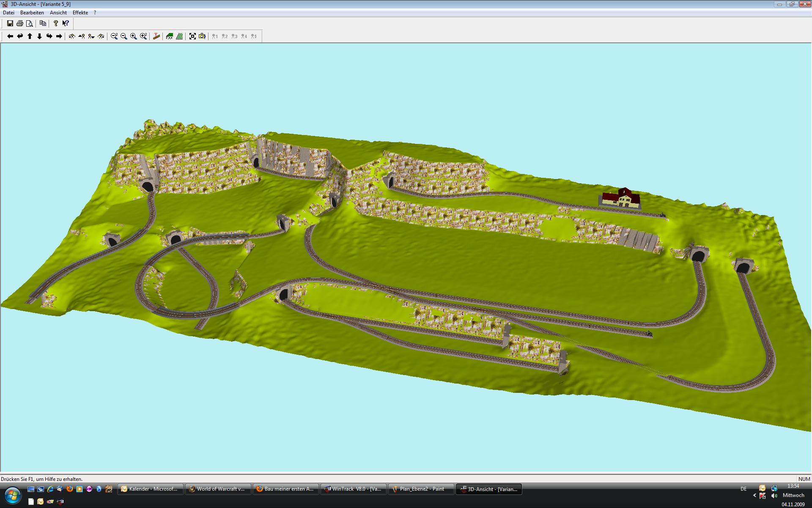This screenshot has width=812, height=508.
Task: Open the Datei menu
Action: click(8, 13)
